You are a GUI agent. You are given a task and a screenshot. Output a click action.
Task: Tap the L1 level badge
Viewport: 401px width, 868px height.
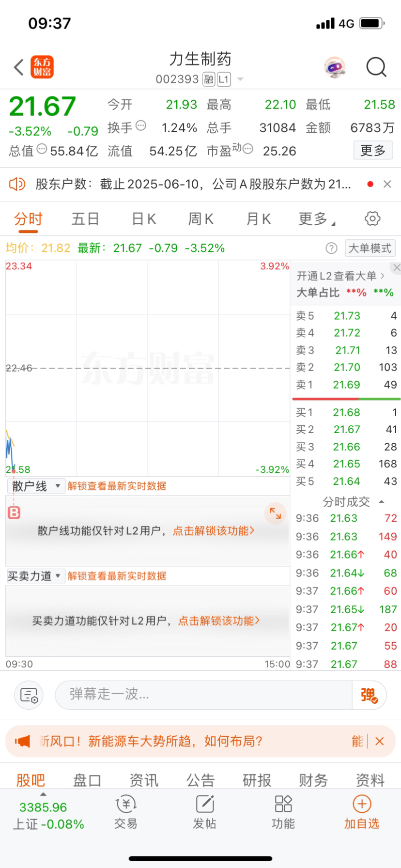tap(224, 79)
